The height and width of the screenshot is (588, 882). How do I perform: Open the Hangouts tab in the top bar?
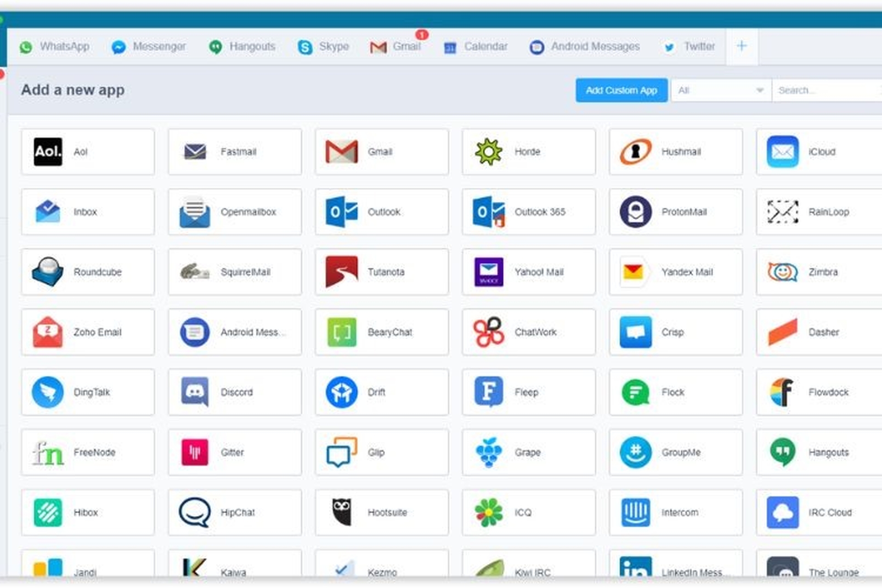(242, 46)
